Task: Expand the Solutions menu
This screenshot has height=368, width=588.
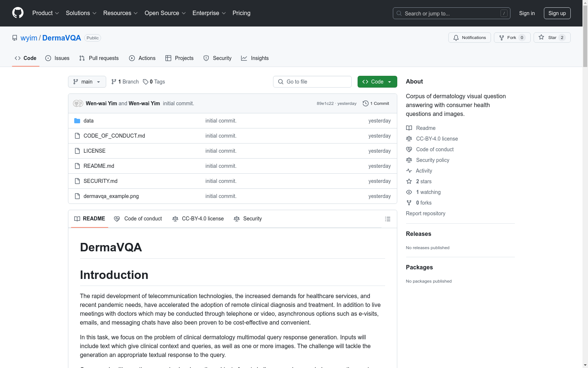Action: (x=81, y=13)
